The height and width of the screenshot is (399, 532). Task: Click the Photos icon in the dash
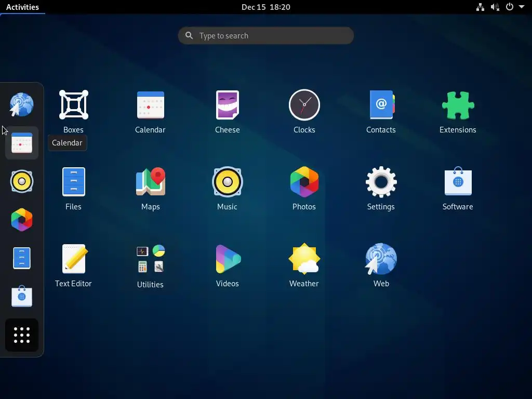pos(22,220)
